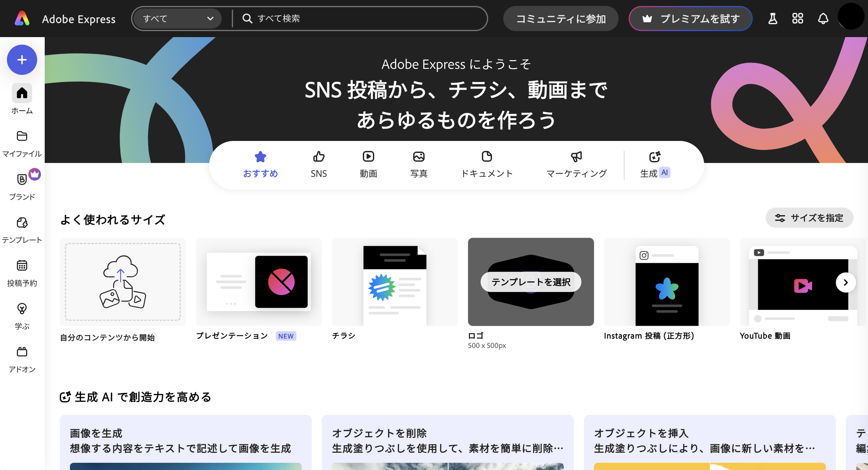Open the beta flask icon

[773, 18]
